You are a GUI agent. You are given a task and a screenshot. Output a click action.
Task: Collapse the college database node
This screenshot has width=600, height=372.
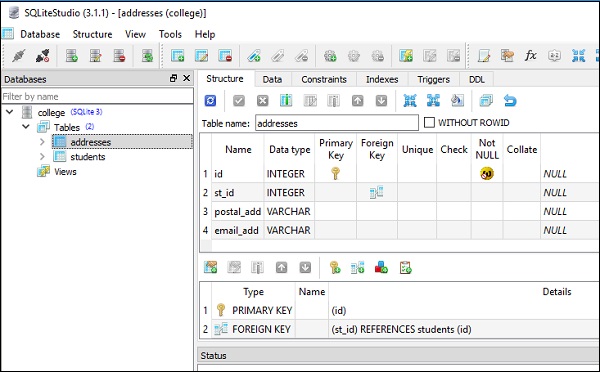click(10, 112)
